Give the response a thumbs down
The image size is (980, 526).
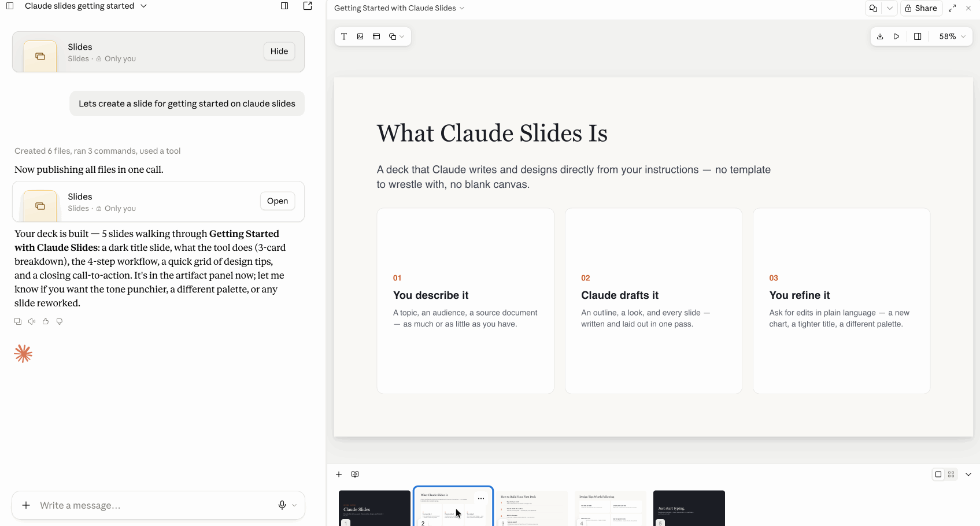(60, 321)
